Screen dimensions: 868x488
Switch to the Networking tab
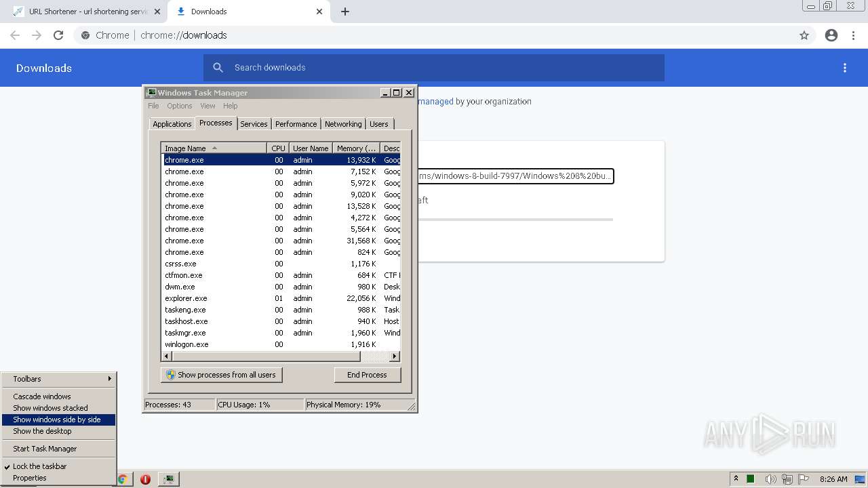pyautogui.click(x=343, y=124)
